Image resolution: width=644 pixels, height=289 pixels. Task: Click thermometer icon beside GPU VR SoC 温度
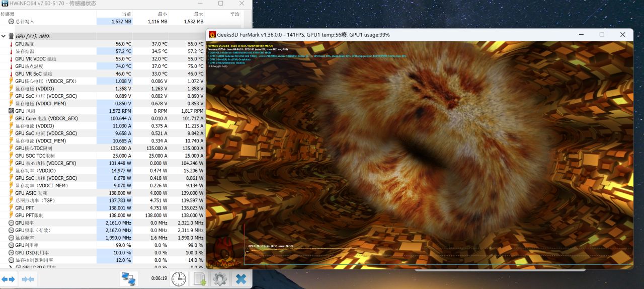[x=11, y=74]
